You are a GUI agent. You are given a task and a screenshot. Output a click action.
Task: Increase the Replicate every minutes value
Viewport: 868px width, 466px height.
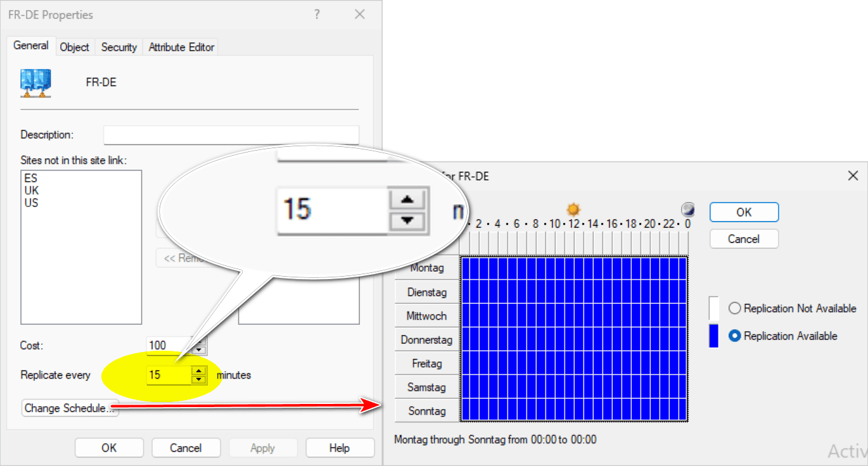[200, 371]
